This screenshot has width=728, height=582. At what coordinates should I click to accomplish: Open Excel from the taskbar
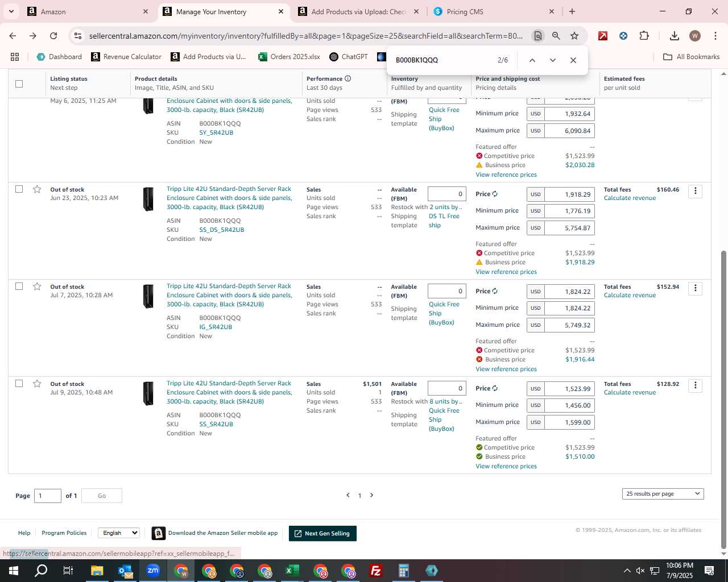(x=292, y=571)
